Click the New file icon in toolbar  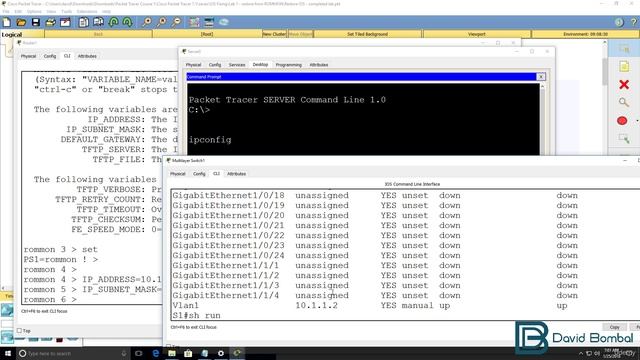pos(7,22)
